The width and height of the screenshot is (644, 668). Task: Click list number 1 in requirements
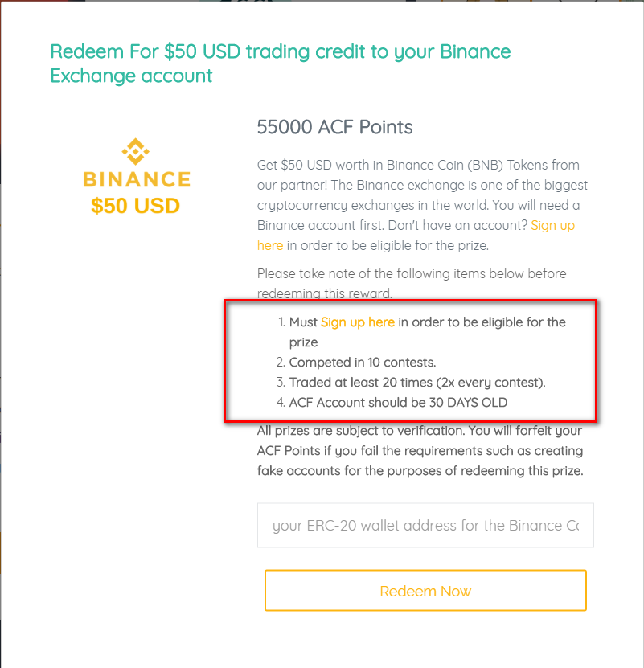point(281,322)
